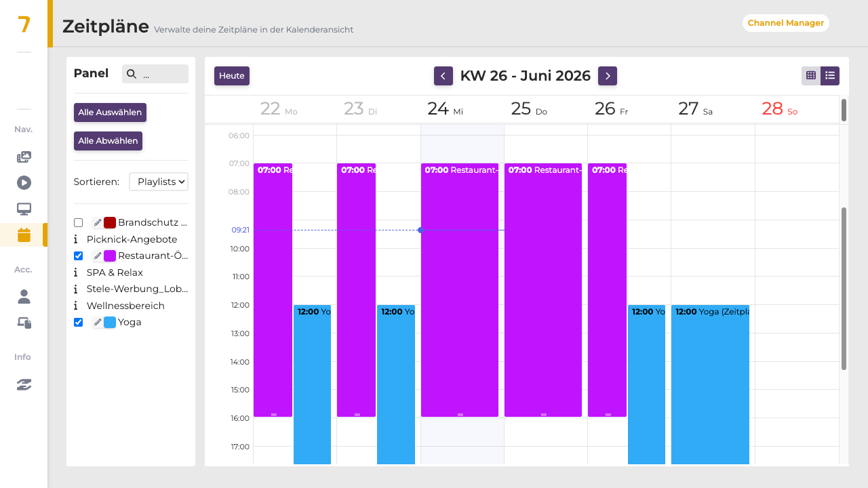
Task: Select Picknick-Angebote panel item
Action: (132, 239)
